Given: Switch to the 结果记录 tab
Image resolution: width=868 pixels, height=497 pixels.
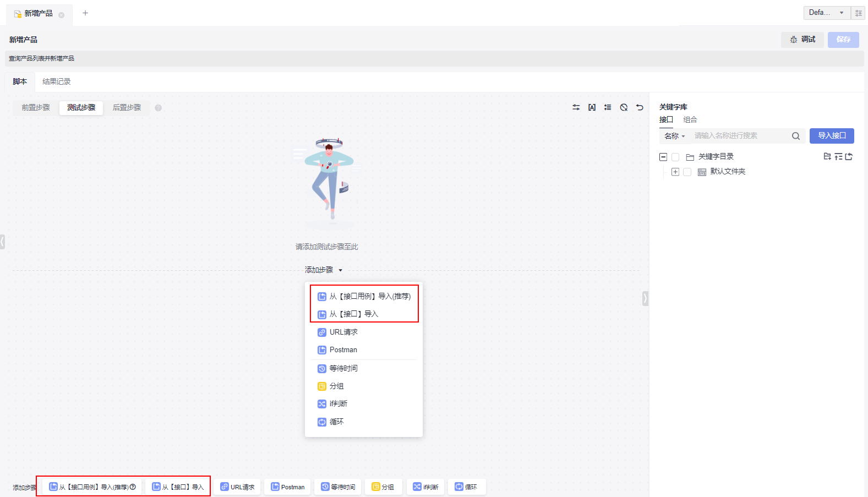Looking at the screenshot, I should click(57, 82).
